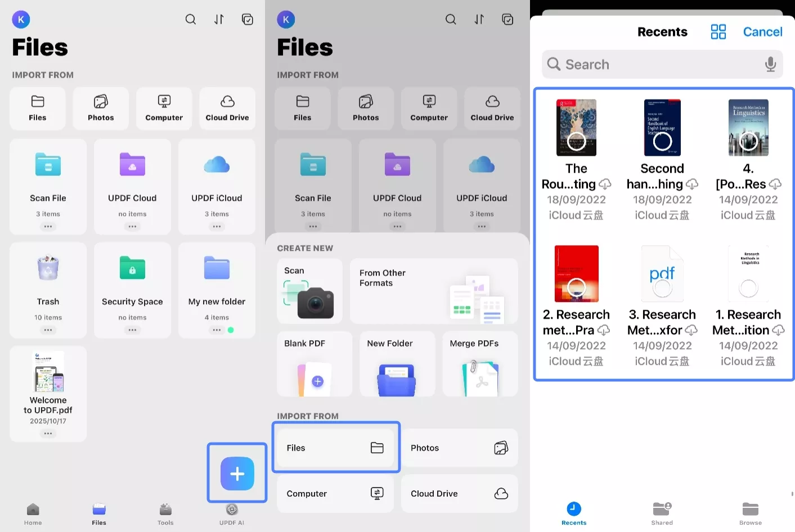Choose Merge PDFs option
The image size is (795, 532).
(480, 364)
